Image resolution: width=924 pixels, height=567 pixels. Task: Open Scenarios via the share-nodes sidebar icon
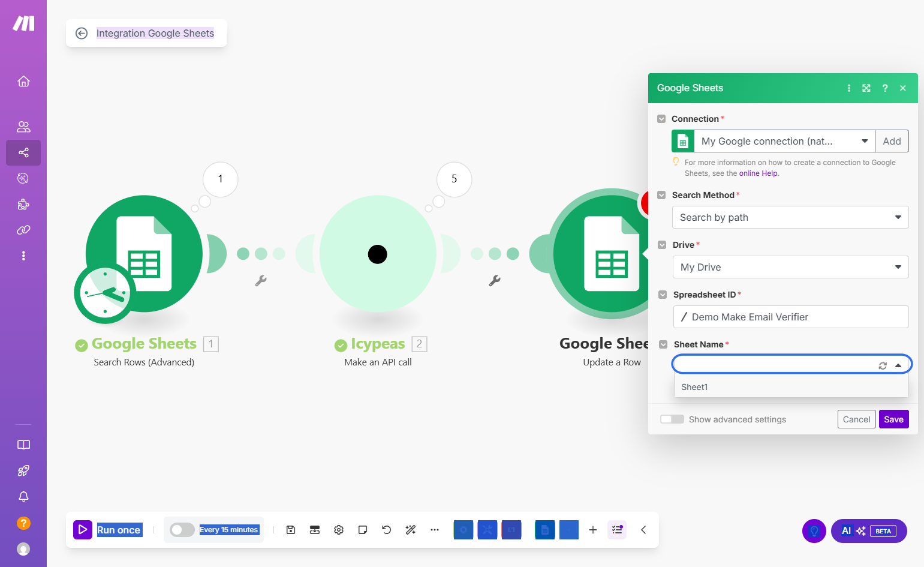point(23,152)
